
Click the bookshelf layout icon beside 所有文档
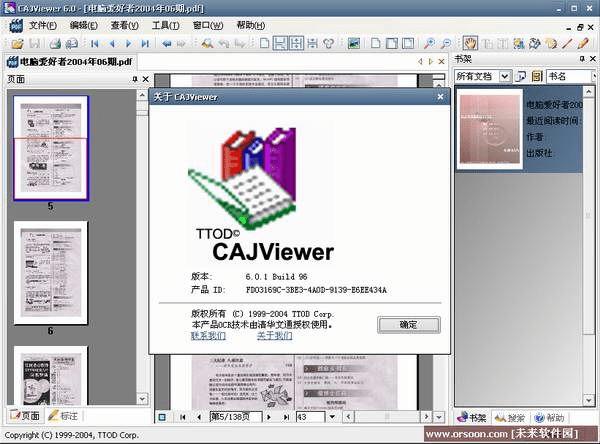[x=521, y=76]
